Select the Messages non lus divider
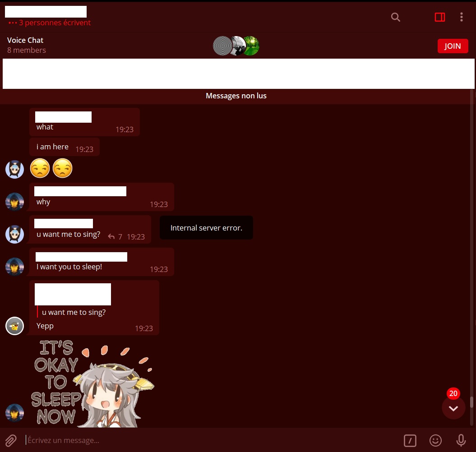The width and height of the screenshot is (476, 452). click(236, 96)
